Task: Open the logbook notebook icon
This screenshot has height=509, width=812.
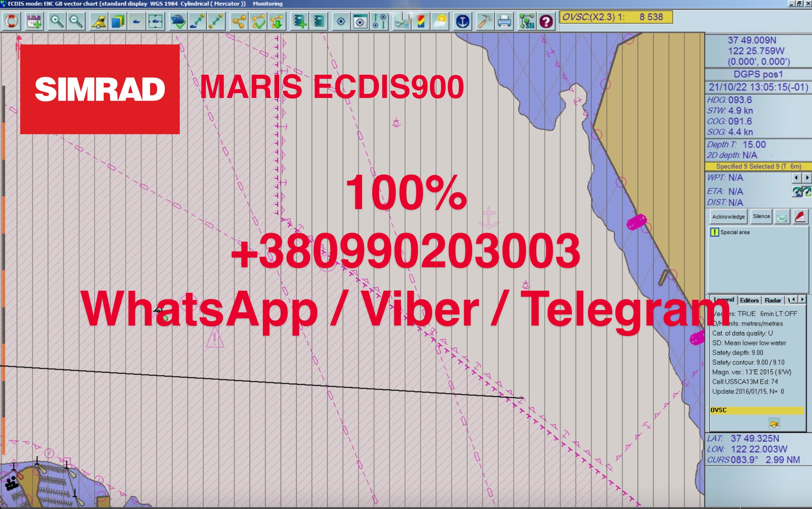Action: (x=318, y=22)
